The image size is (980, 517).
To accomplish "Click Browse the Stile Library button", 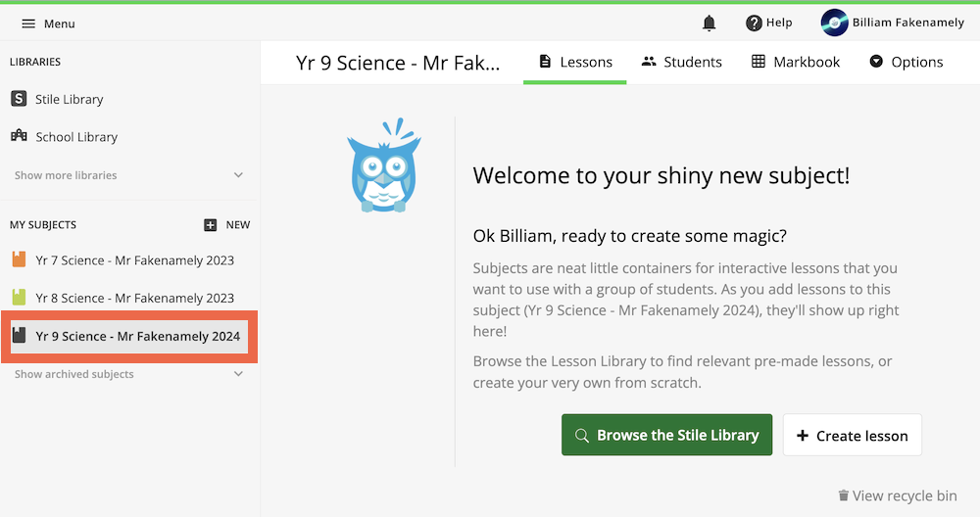I will (x=666, y=435).
